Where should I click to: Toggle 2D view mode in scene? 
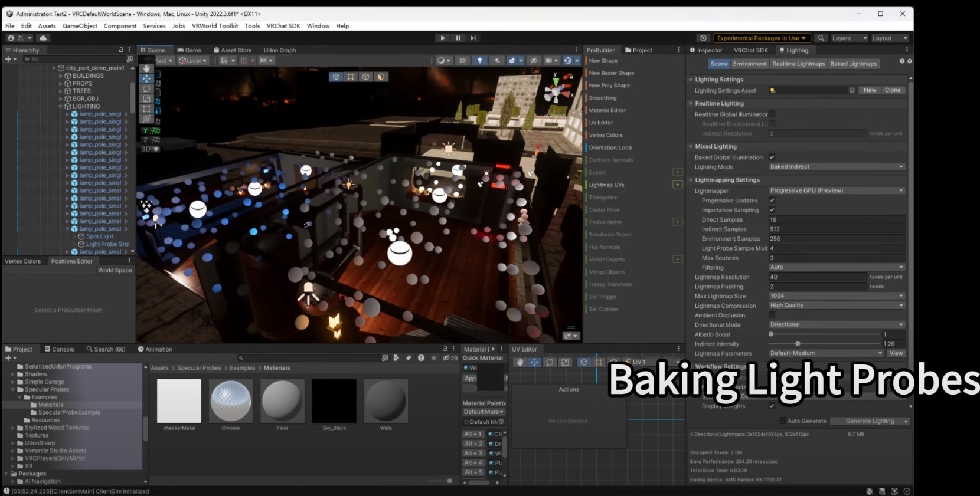click(x=462, y=61)
